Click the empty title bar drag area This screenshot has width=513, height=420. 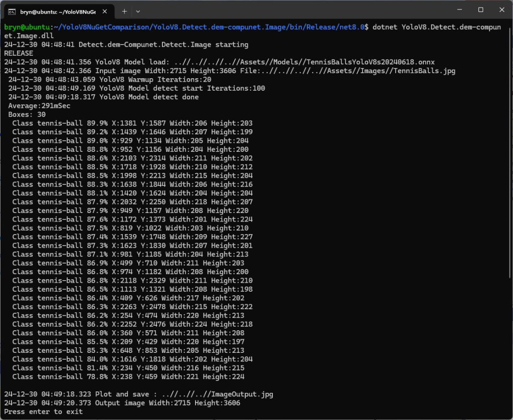click(291, 10)
